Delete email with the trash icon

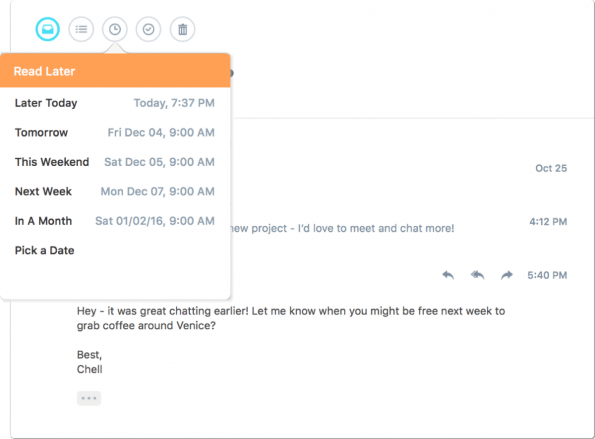pos(183,29)
